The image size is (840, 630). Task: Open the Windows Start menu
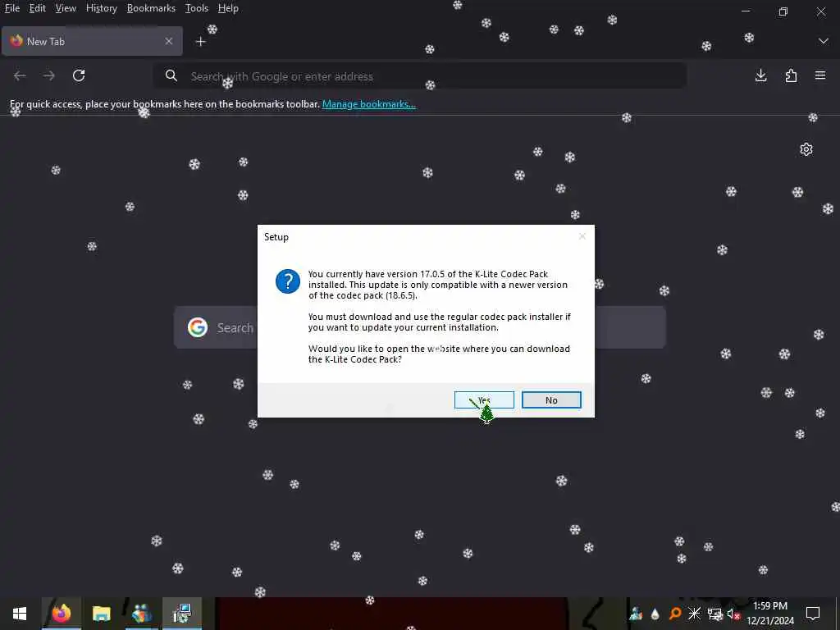(20, 614)
